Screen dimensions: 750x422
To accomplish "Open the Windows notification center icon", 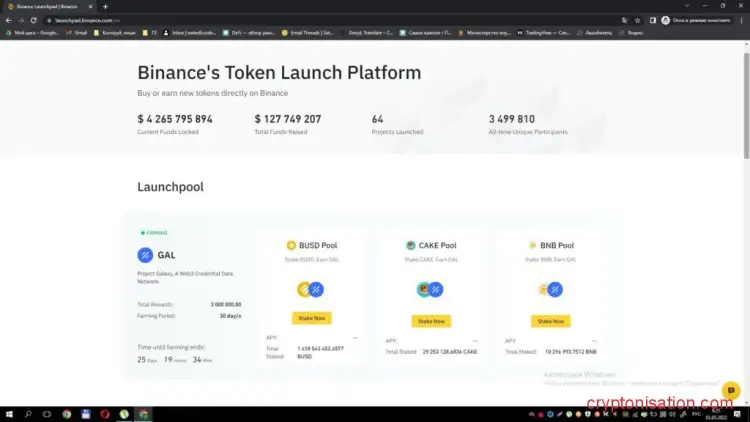I will 737,414.
